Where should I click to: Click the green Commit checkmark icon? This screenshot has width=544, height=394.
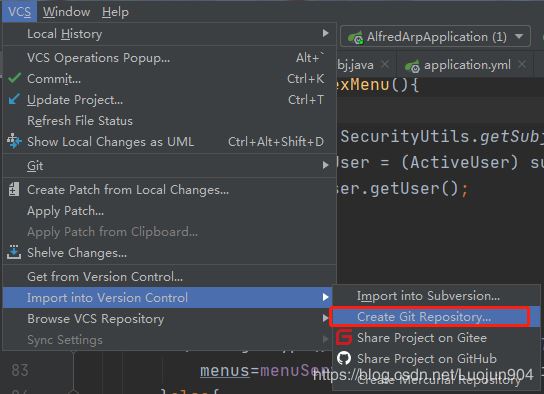14,78
